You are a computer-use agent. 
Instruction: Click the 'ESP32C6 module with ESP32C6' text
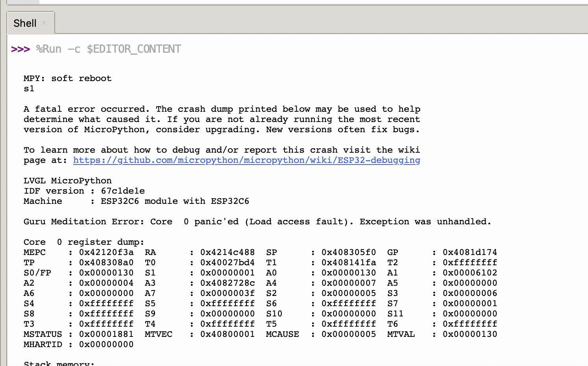[175, 201]
